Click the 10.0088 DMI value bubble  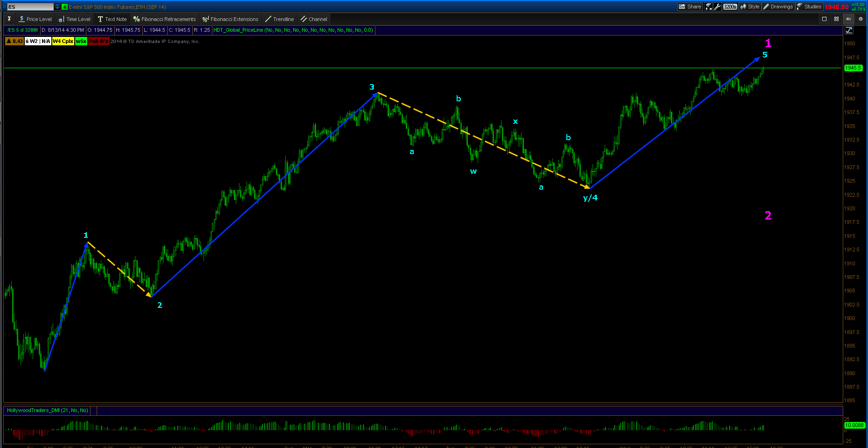click(854, 425)
